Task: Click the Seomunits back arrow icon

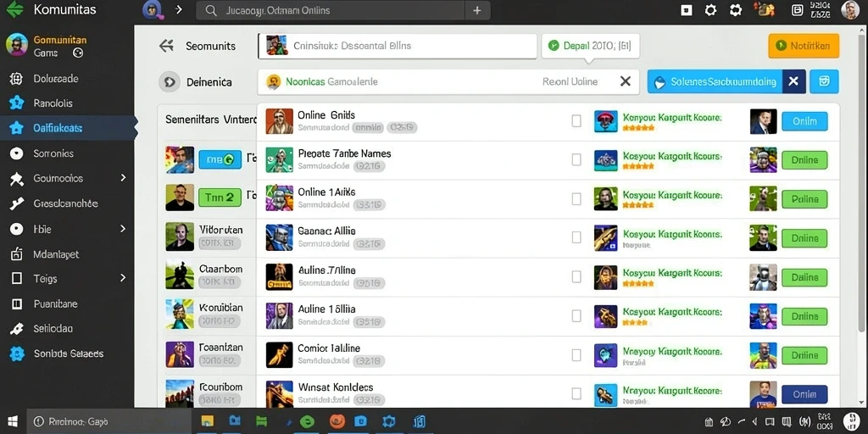Action: click(x=166, y=46)
